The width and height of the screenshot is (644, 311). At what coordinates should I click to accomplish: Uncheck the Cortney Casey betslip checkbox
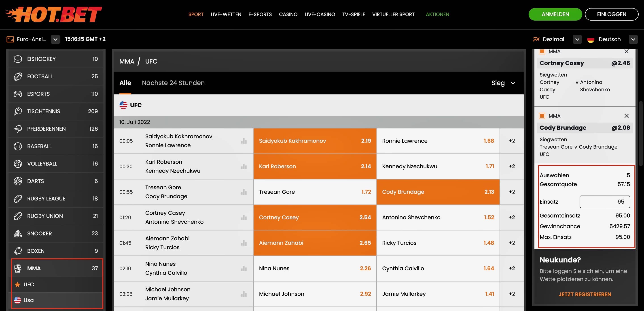pyautogui.click(x=542, y=51)
